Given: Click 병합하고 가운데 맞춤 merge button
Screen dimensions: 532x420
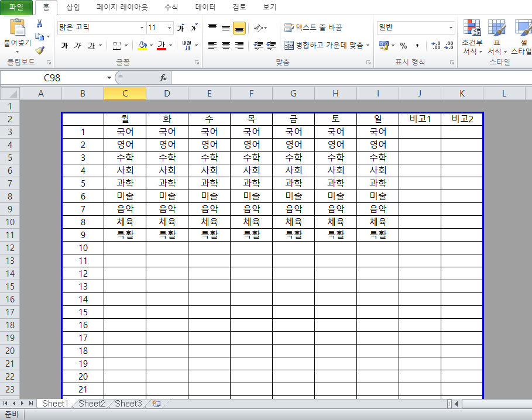Looking at the screenshot, I should coord(324,45).
